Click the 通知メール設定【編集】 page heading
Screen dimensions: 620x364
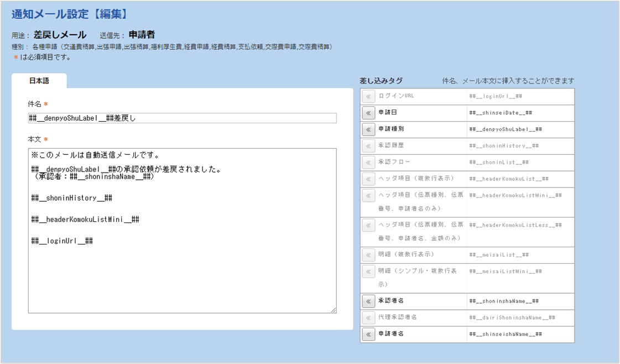coord(70,14)
